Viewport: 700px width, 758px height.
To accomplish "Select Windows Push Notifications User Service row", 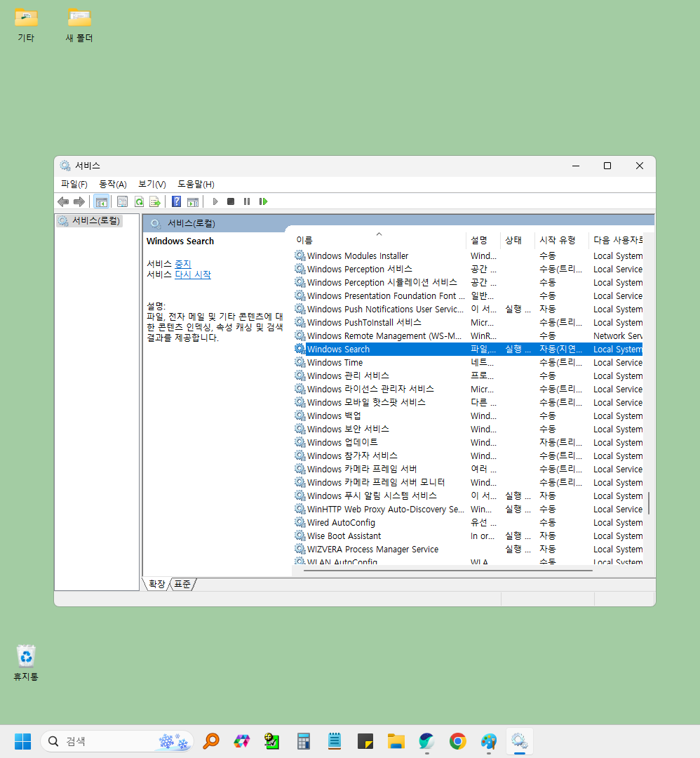I will 468,309.
